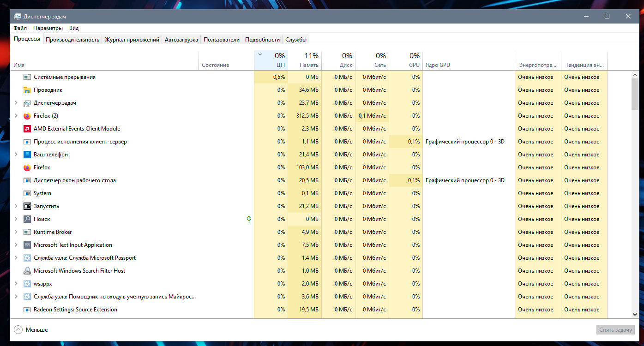The image size is (644, 346).
Task: Click the Task Manager icon in the title bar
Action: pos(17,16)
